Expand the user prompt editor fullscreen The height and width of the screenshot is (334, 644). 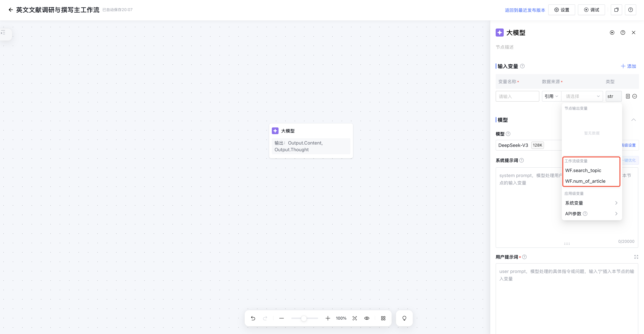point(636,257)
